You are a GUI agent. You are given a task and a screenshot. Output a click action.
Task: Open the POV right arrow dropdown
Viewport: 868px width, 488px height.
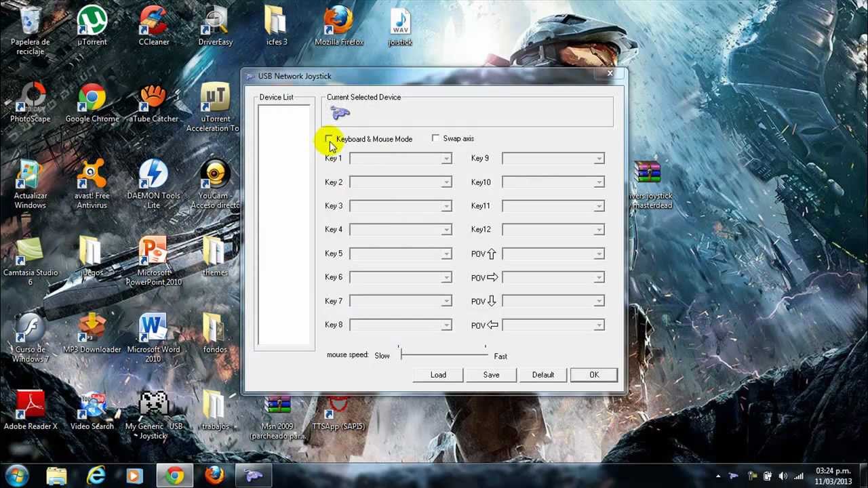coord(553,277)
